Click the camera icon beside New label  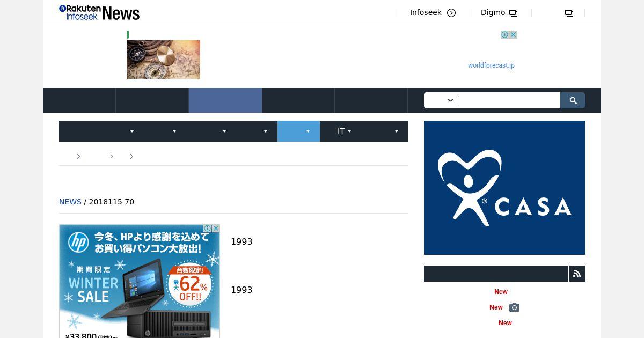(x=514, y=307)
